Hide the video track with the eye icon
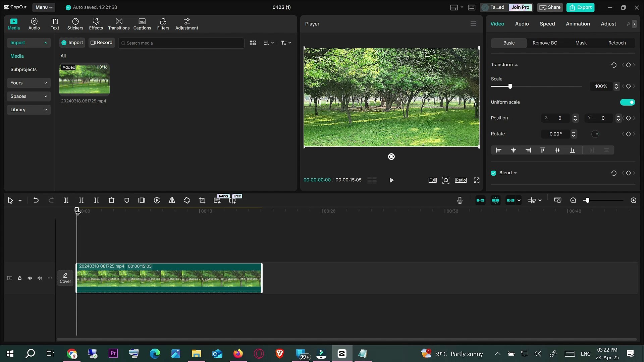644x362 pixels. 30,278
